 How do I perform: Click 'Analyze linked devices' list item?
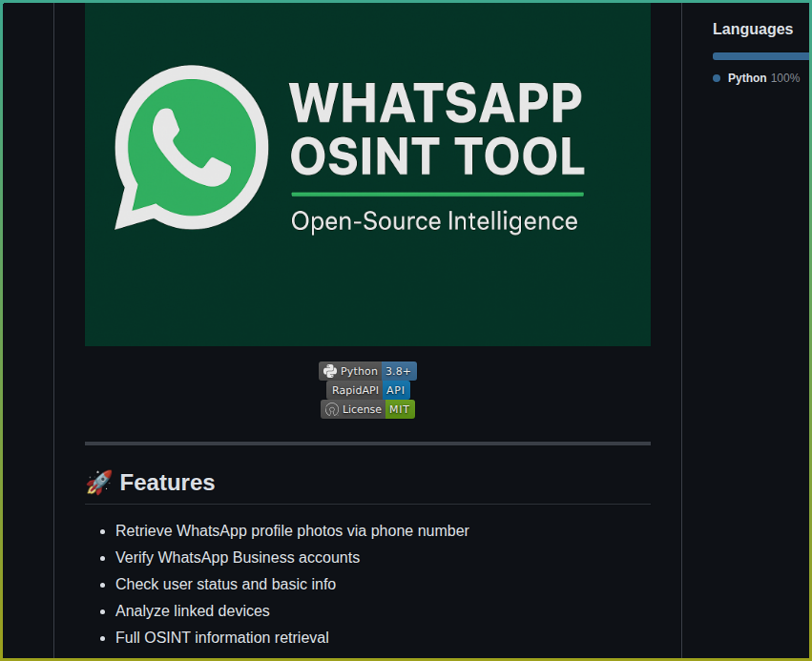click(192, 610)
